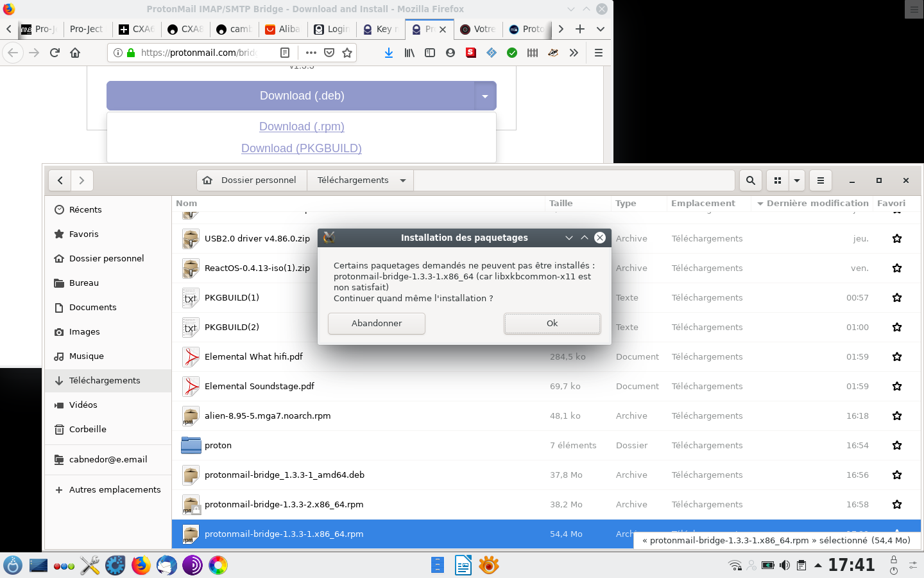Switch to Key tab
The height and width of the screenshot is (578, 924).
381,29
